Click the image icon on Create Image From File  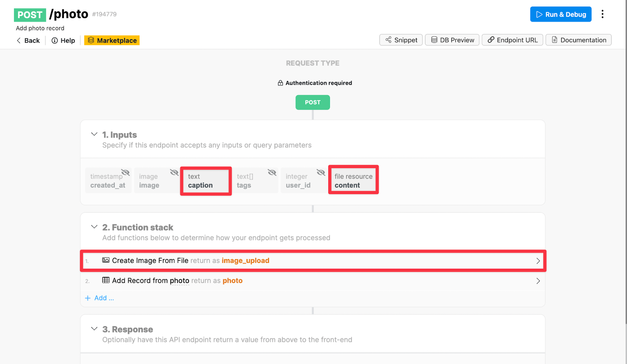coord(105,260)
